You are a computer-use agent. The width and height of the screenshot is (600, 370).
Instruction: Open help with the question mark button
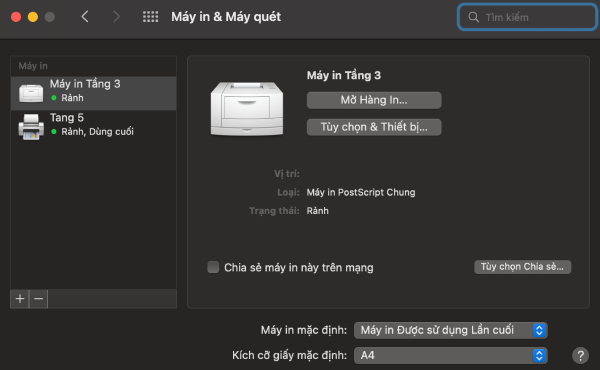(x=580, y=355)
